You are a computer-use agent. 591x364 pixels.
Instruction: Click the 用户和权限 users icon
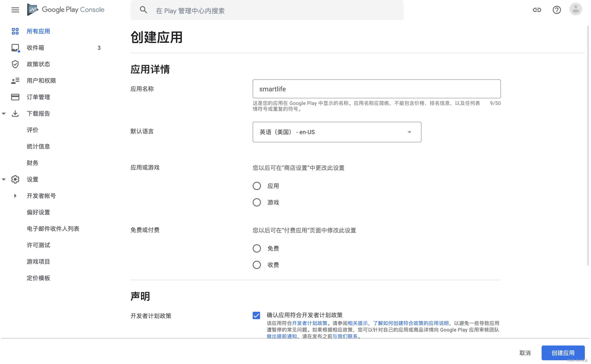tap(15, 81)
